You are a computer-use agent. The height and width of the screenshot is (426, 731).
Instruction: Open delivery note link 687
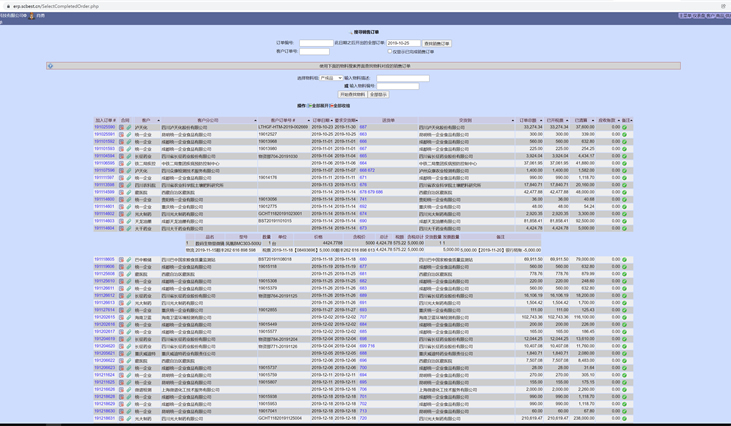(363, 127)
